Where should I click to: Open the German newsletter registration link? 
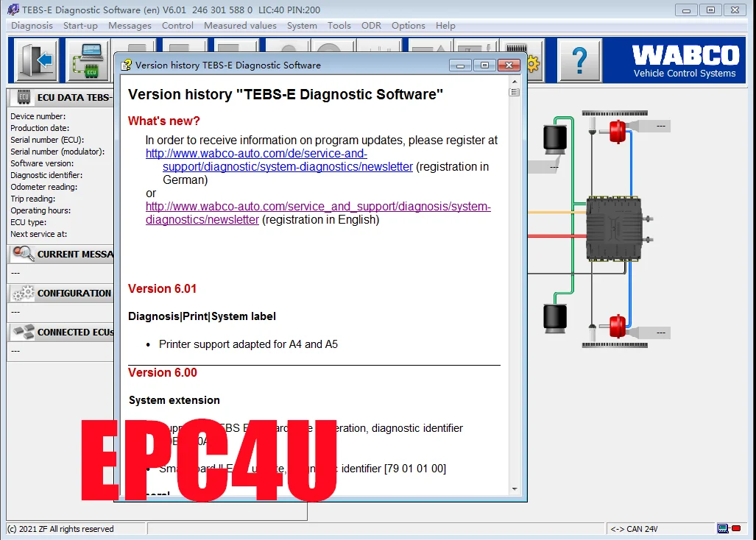pos(279,160)
